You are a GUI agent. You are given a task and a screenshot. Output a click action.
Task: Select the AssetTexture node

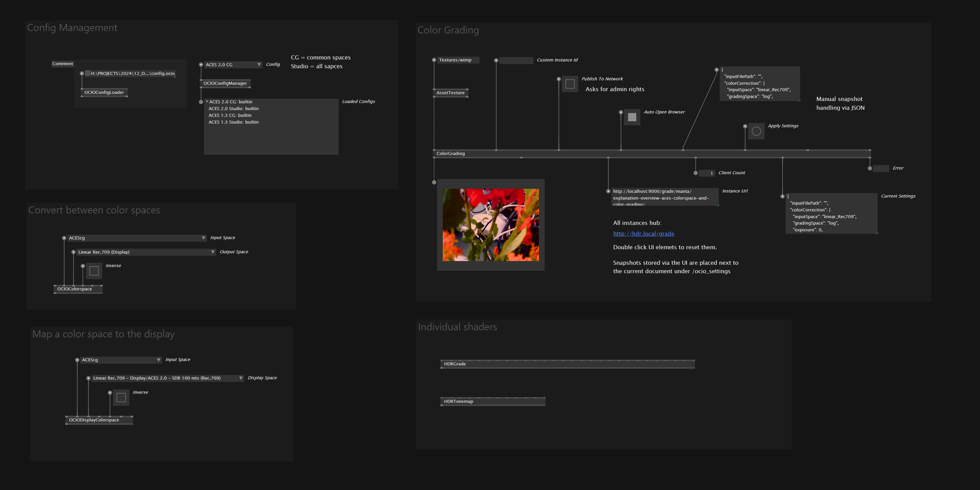[x=451, y=93]
